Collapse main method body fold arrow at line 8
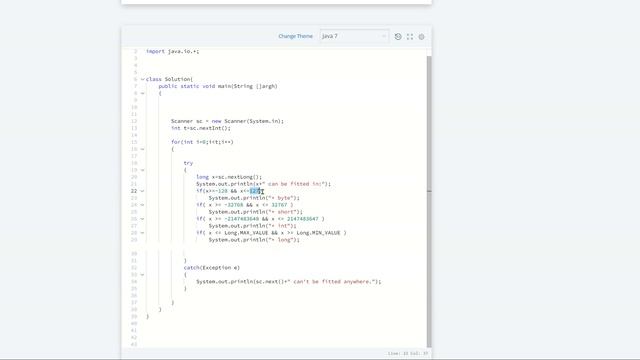This screenshot has height=360, width=640. coord(142,93)
